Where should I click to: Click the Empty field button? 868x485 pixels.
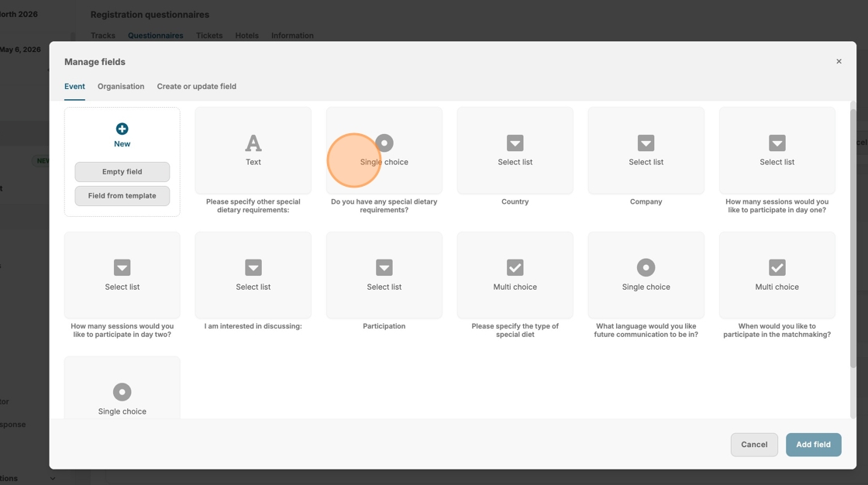pos(122,172)
